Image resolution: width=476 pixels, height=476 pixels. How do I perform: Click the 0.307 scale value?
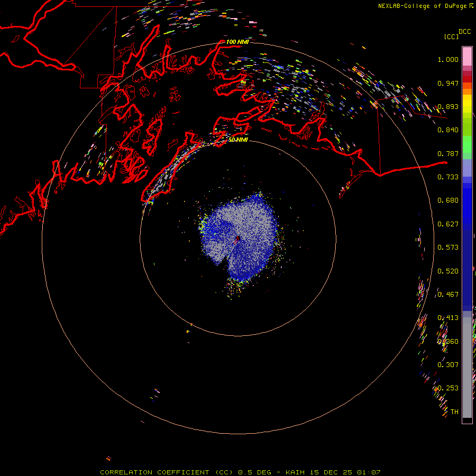pyautogui.click(x=448, y=365)
